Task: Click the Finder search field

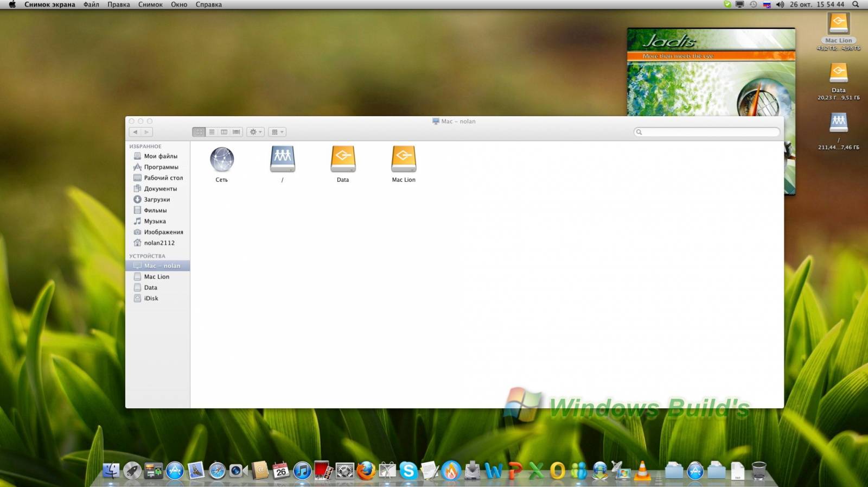Action: pyautogui.click(x=707, y=132)
